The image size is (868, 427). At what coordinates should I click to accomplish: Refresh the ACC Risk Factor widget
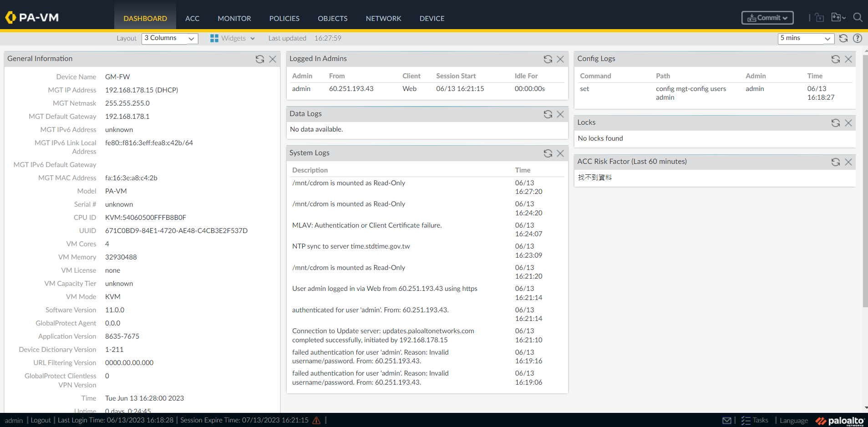tap(836, 162)
